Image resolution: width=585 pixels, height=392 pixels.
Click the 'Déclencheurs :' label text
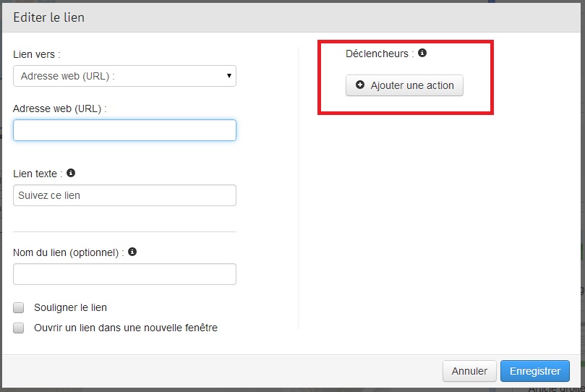[380, 54]
